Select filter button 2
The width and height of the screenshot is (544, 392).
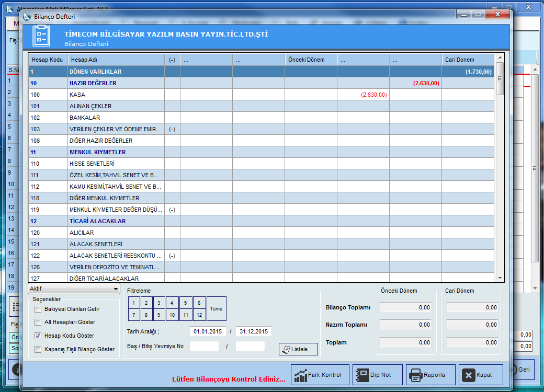146,303
